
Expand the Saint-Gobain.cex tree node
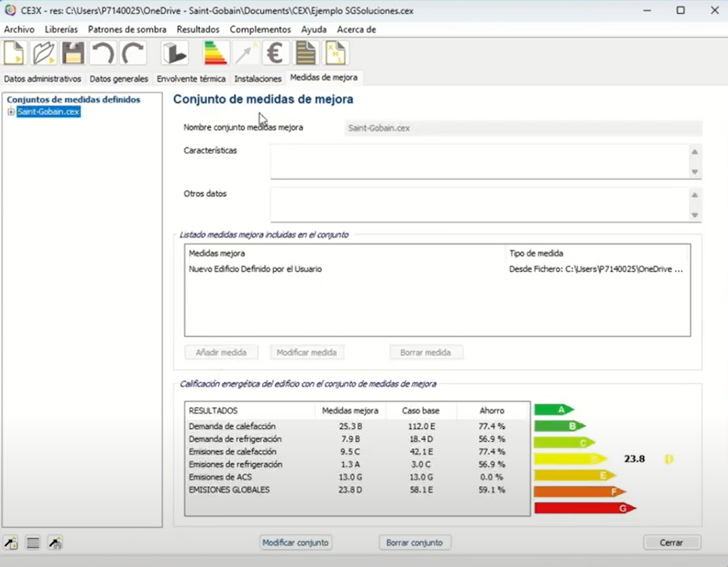tap(10, 112)
